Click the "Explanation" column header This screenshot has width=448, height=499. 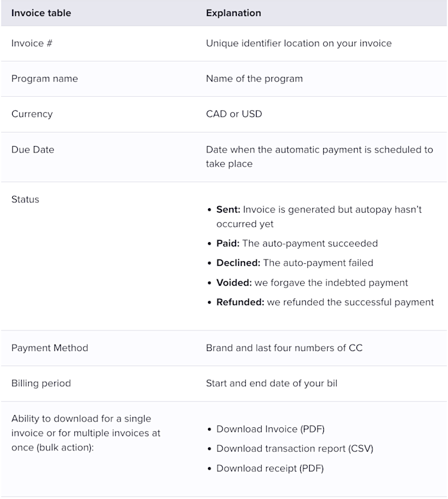pyautogui.click(x=234, y=13)
